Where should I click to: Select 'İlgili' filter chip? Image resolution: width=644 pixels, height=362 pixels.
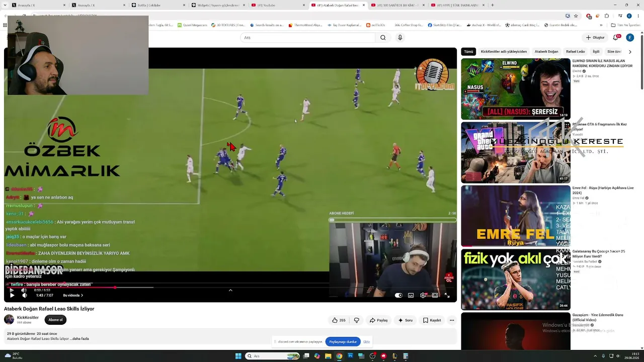[596, 52]
